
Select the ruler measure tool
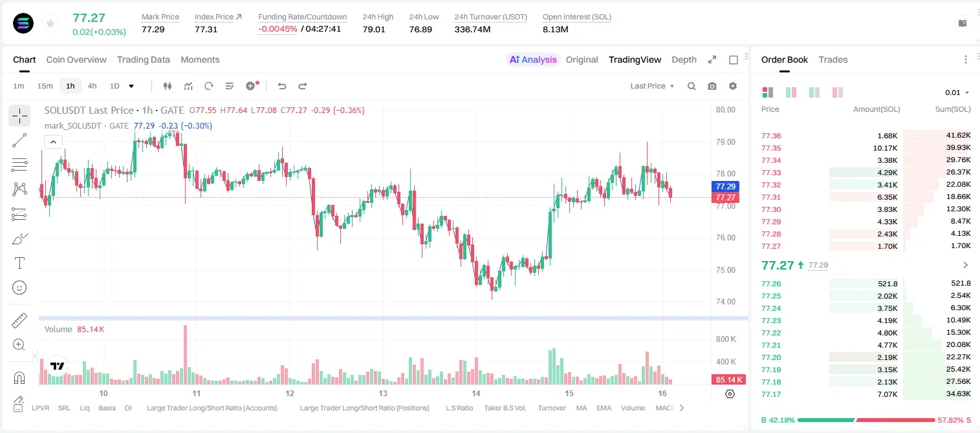19,321
